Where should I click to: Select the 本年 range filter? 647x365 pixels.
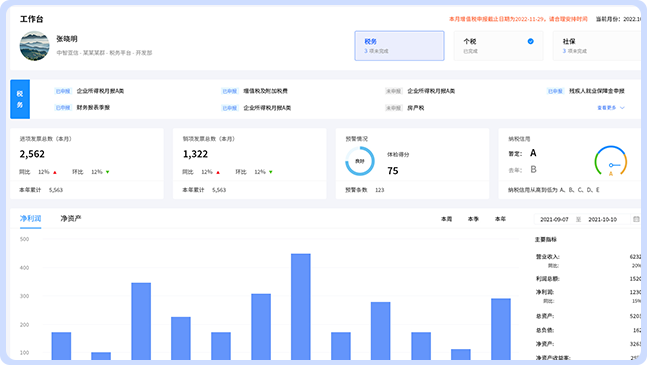[x=500, y=219]
